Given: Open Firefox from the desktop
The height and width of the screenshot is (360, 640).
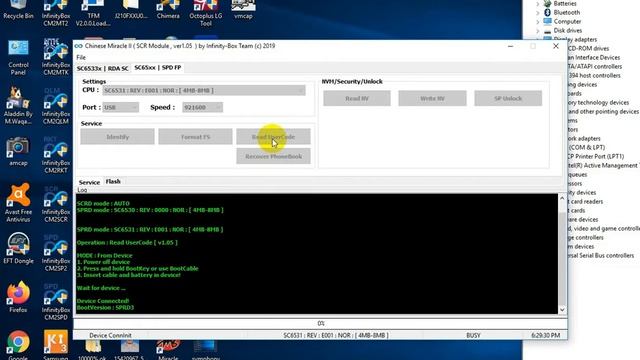Looking at the screenshot, I should [18, 298].
